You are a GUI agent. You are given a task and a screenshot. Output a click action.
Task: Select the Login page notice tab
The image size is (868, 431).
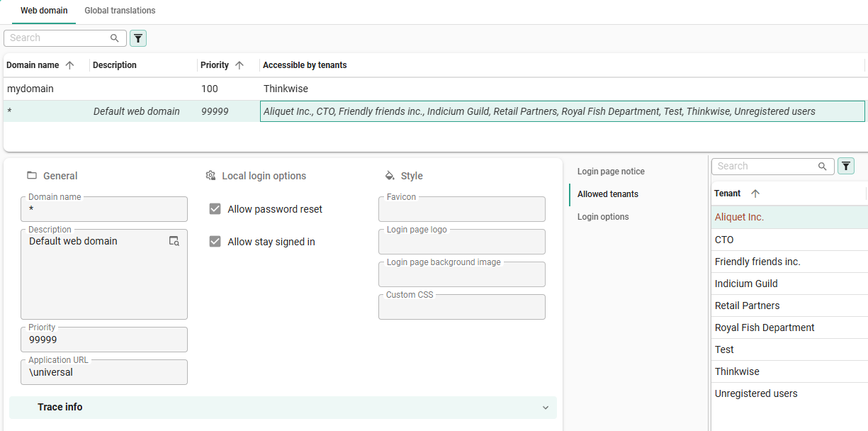coord(611,172)
